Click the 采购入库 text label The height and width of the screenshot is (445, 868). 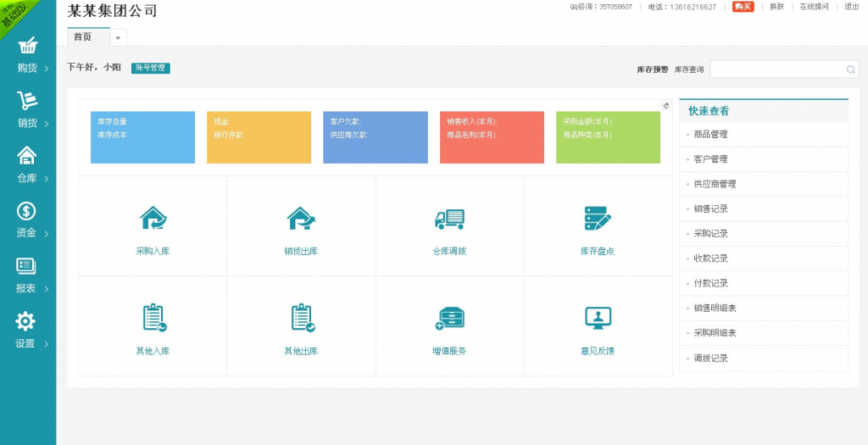(x=153, y=251)
